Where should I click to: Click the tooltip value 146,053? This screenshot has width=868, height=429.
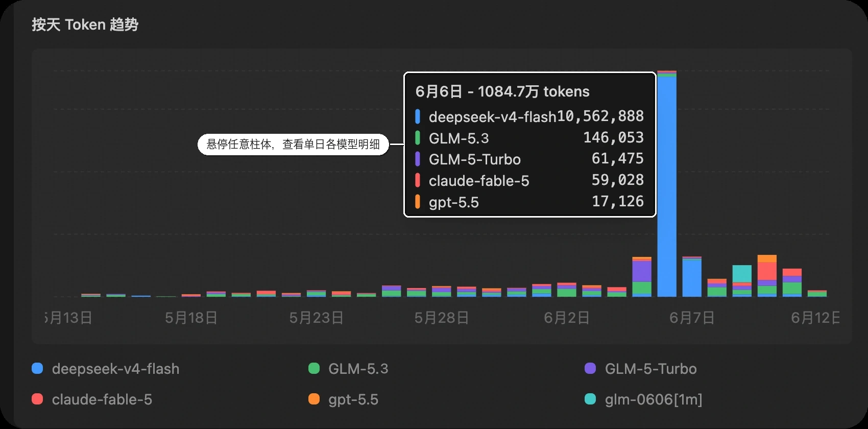coord(614,137)
